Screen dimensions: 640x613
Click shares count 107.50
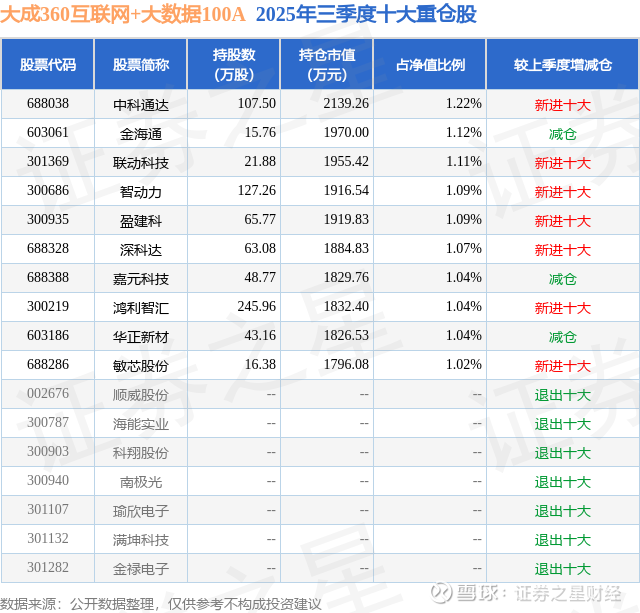[257, 103]
